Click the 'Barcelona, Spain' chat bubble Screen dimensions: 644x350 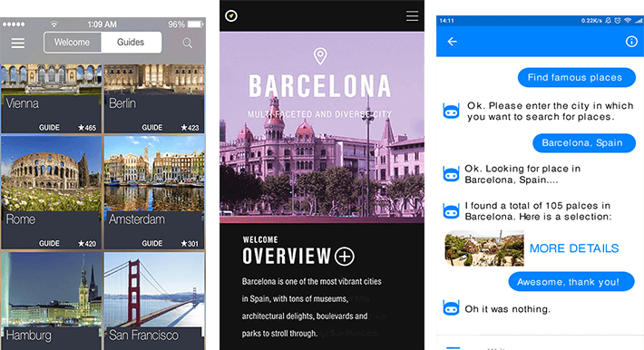[x=584, y=143]
